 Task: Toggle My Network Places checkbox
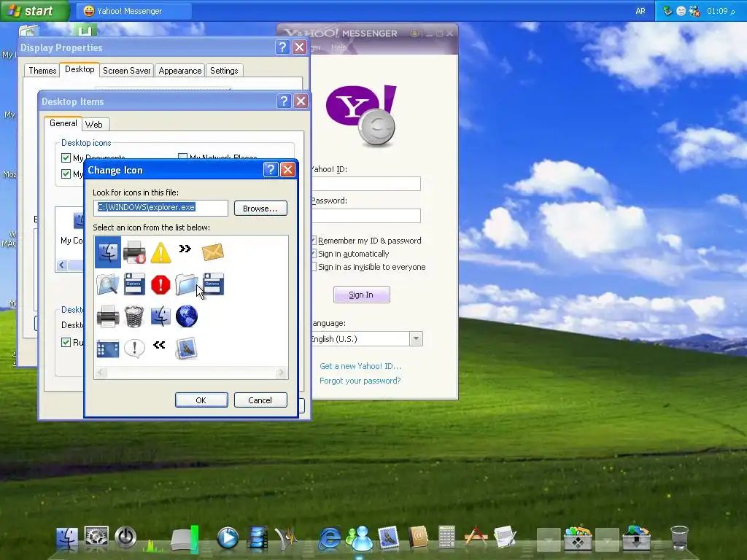tap(182, 157)
